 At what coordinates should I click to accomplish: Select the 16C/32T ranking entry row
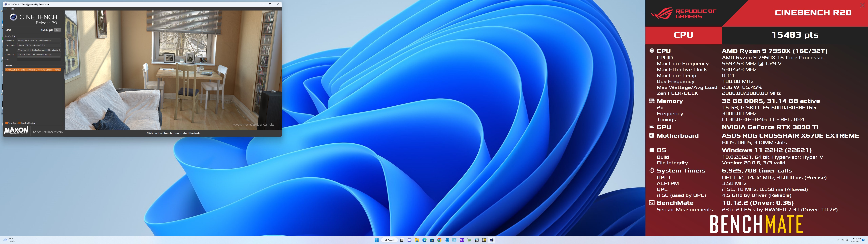pos(33,70)
